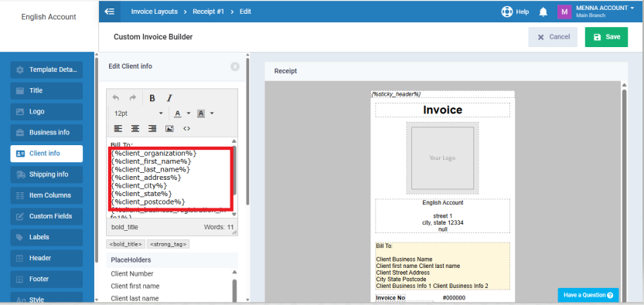Apply the text color button

point(178,114)
